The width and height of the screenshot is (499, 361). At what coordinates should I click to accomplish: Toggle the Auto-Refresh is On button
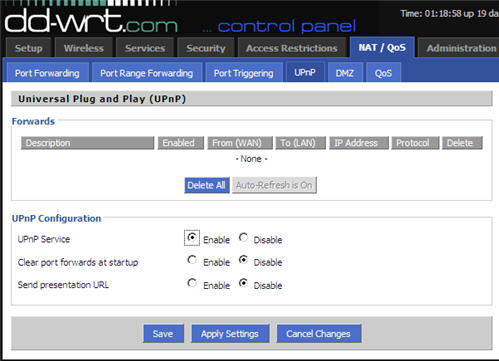click(x=274, y=185)
